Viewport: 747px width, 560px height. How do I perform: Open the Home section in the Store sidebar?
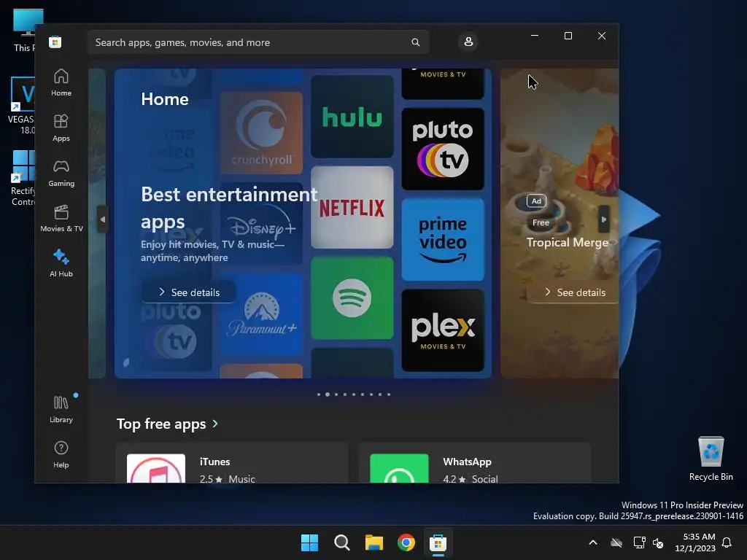[x=61, y=83]
